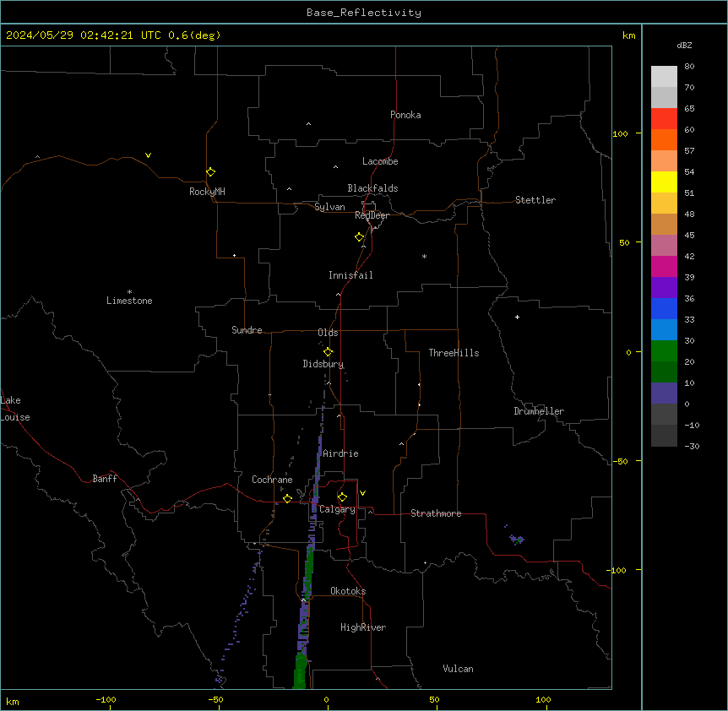Image resolution: width=728 pixels, height=711 pixels.
Task: Click the Airdrie city label
Action: [x=340, y=453]
